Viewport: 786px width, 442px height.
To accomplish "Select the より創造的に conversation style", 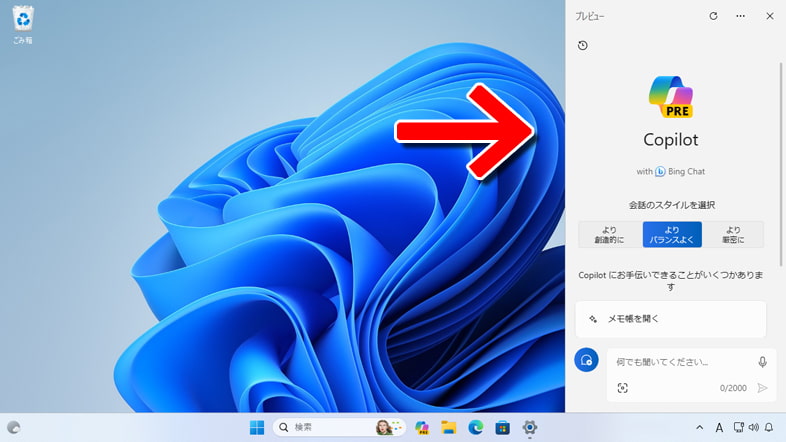I will [x=610, y=235].
